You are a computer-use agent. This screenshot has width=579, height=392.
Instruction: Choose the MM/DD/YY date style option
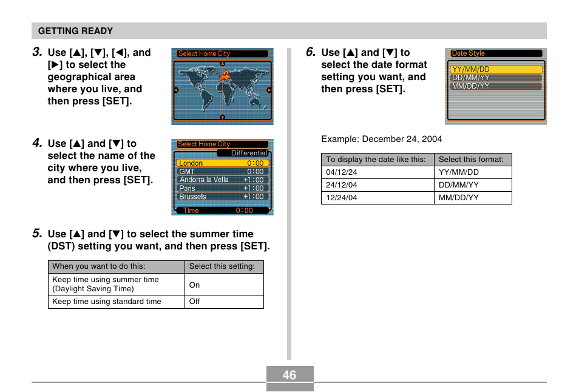[x=496, y=86]
